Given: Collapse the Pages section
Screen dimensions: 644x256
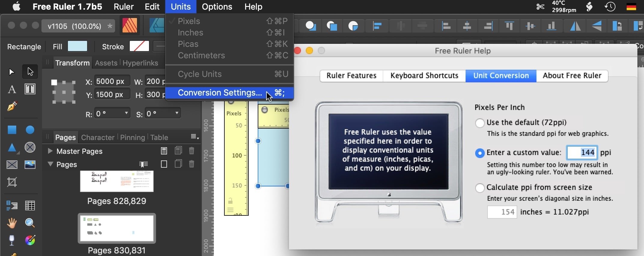Looking at the screenshot, I should tap(50, 164).
